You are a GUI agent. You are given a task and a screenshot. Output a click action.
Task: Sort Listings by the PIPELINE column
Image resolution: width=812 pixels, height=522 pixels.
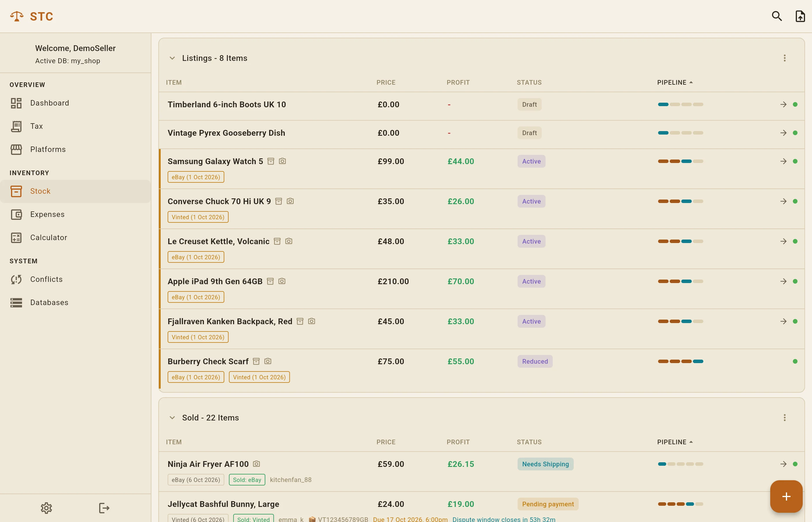click(675, 82)
